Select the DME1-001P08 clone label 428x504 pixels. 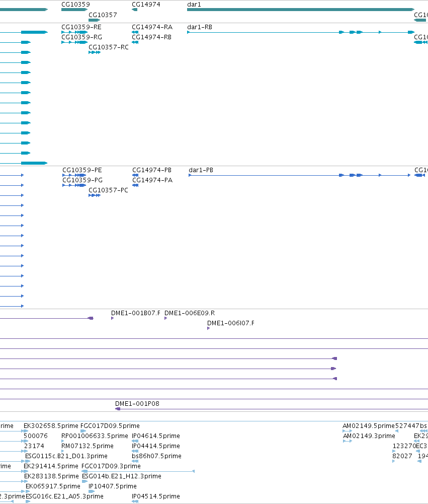pyautogui.click(x=137, y=404)
